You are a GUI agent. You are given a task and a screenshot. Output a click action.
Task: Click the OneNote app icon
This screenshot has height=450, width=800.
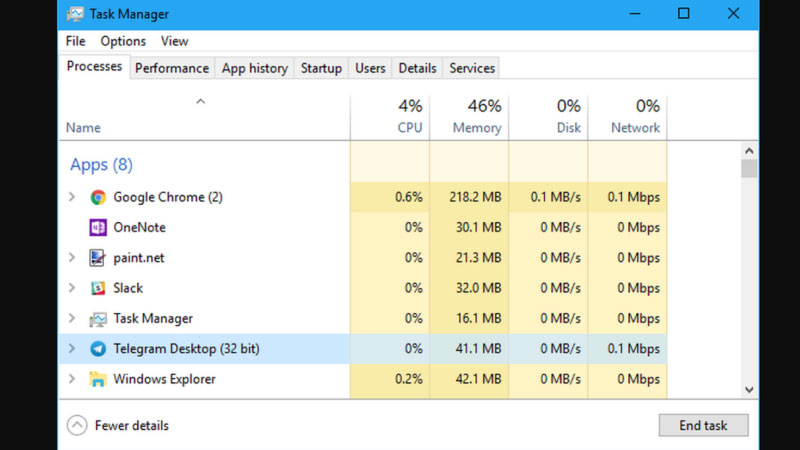[x=98, y=227]
